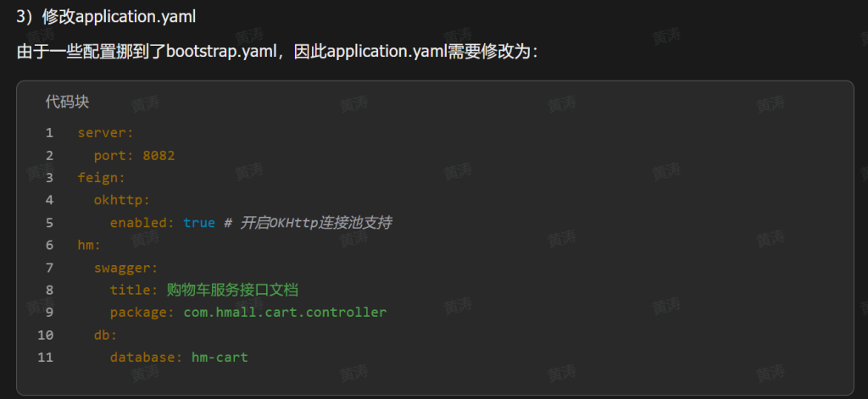The width and height of the screenshot is (868, 399).
Task: Click line number 7 in code block
Action: [x=49, y=268]
